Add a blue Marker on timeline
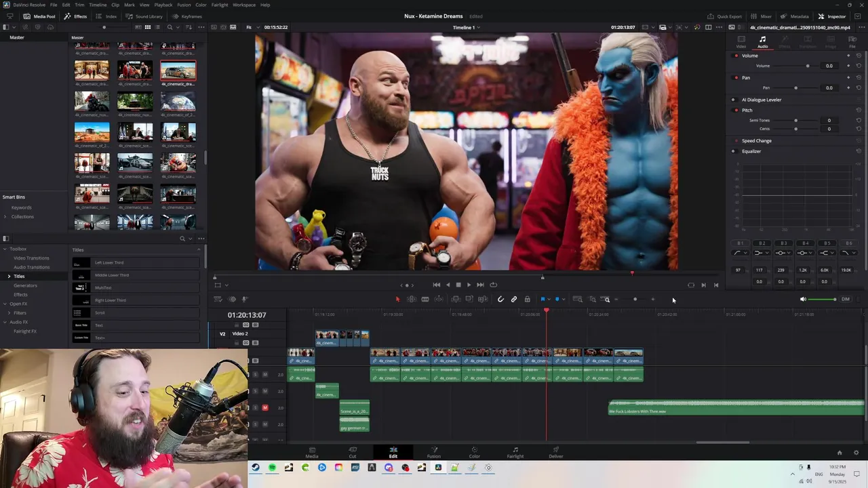 tap(557, 299)
